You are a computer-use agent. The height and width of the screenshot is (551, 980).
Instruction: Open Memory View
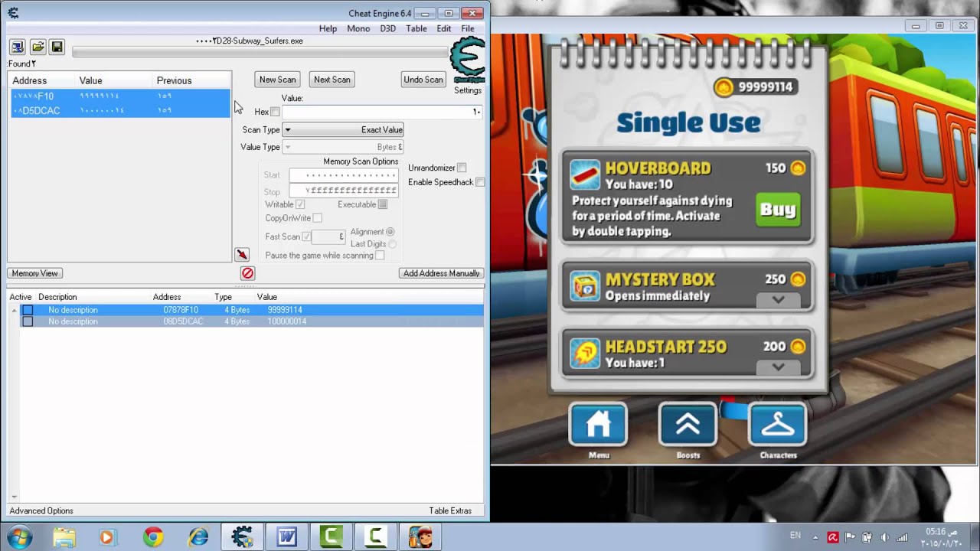pos(35,273)
